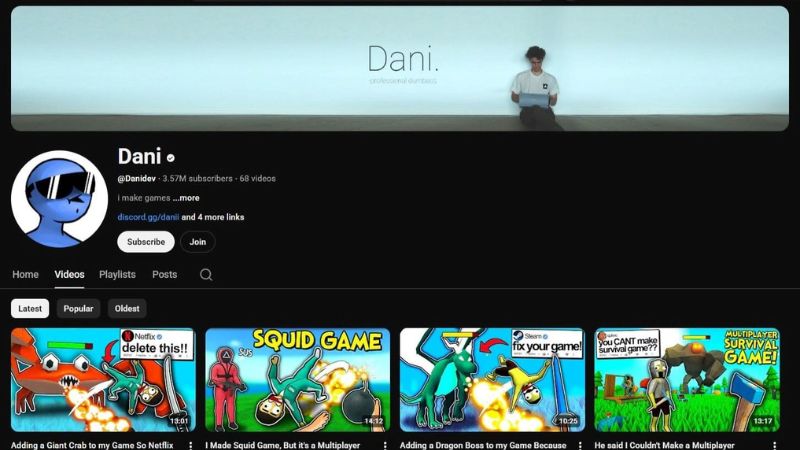
Task: Open options for Multiplayer Survival video
Action: (774, 445)
